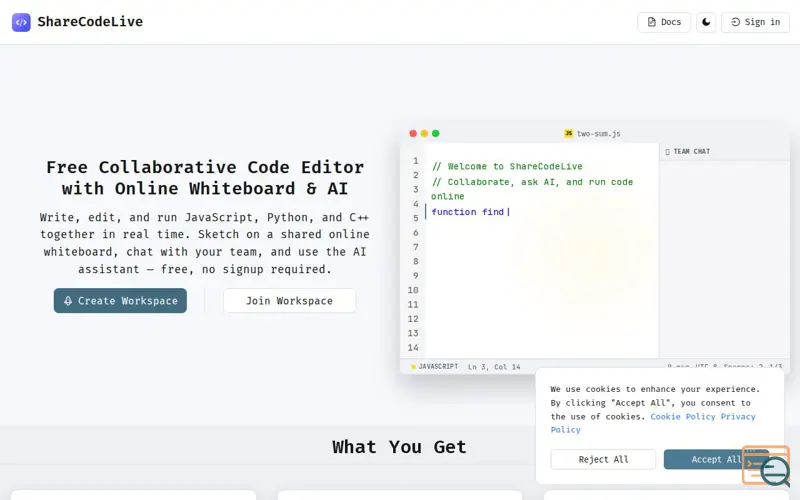Click the comment '// Welcome to ShareCodeLive'

point(507,166)
